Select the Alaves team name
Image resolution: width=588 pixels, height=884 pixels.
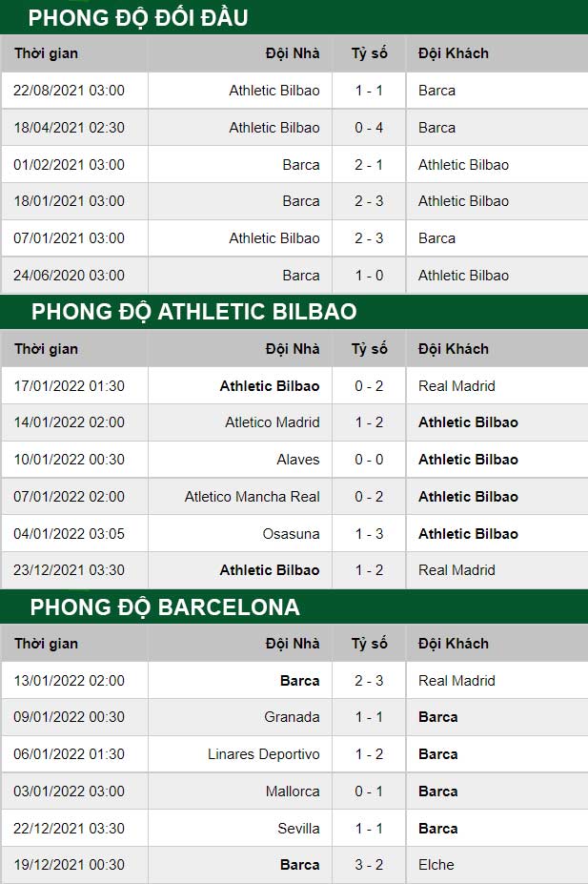click(298, 459)
